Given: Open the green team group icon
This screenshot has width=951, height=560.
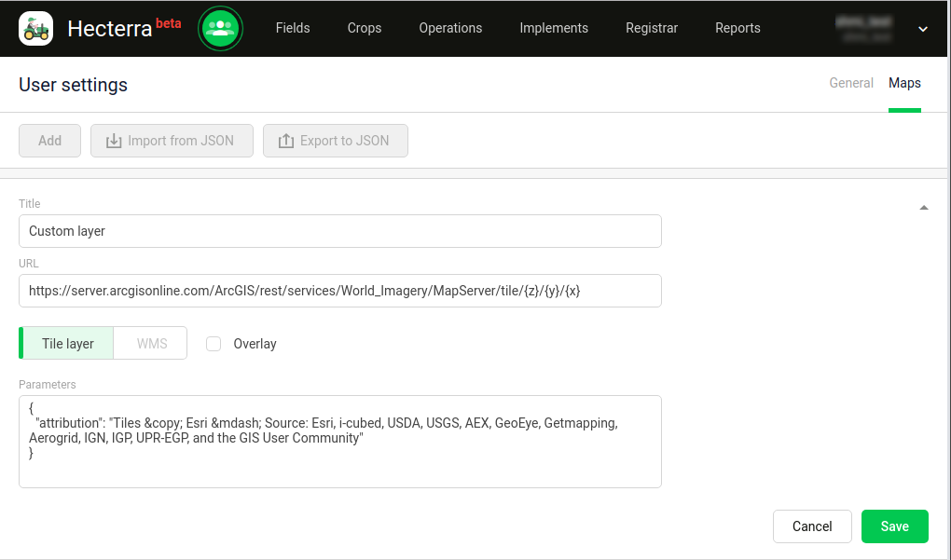Looking at the screenshot, I should pyautogui.click(x=220, y=29).
